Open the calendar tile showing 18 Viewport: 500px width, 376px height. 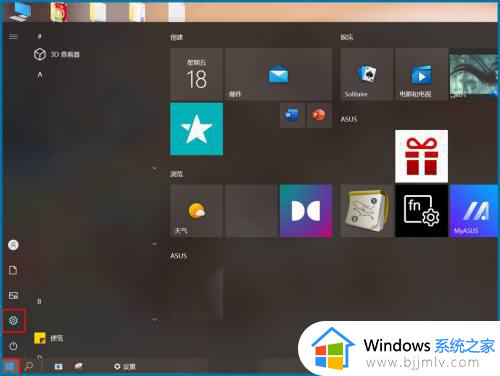[x=196, y=74]
